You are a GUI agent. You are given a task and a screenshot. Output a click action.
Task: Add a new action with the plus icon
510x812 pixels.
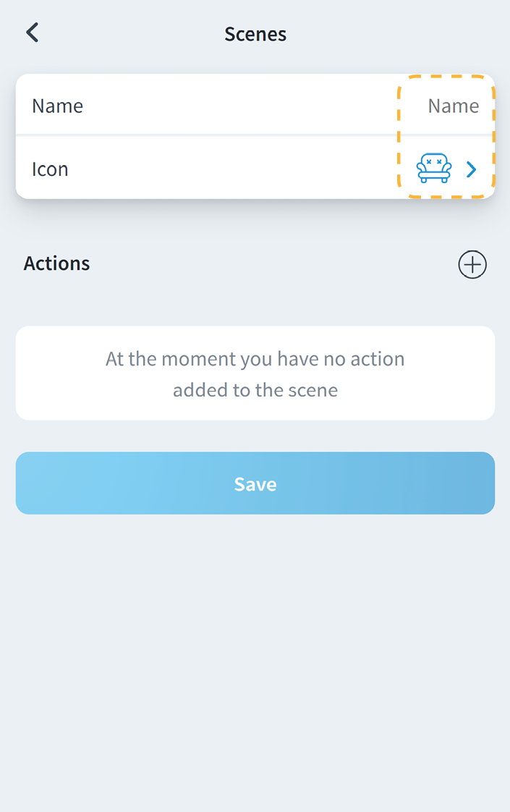pos(472,265)
